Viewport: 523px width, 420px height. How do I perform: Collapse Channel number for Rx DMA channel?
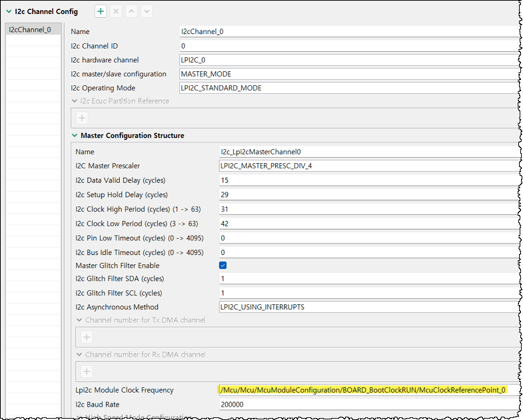(79, 354)
